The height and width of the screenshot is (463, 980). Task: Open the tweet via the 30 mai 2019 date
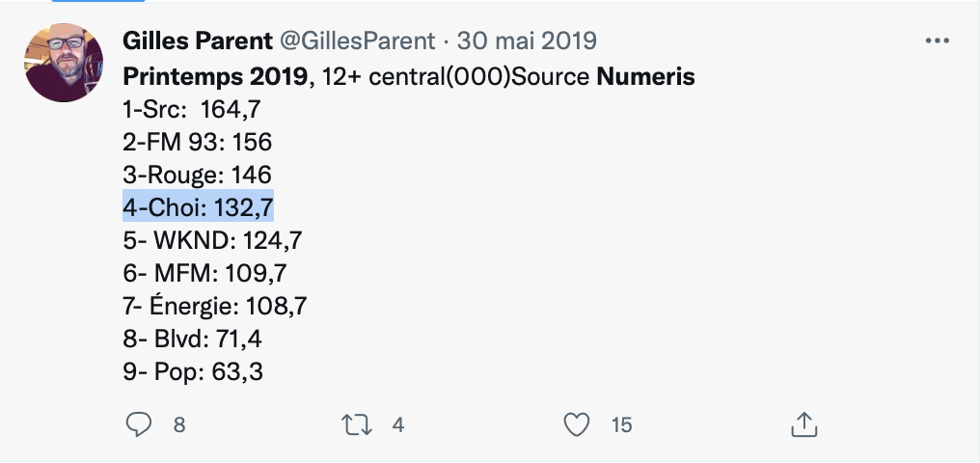click(527, 41)
